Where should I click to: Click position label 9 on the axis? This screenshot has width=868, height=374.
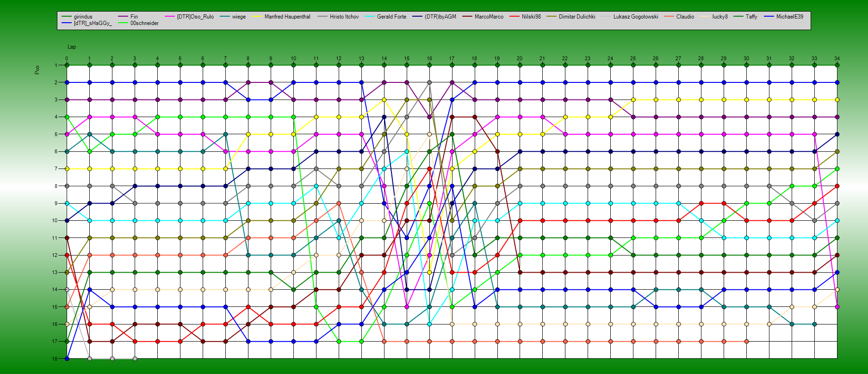pos(56,203)
